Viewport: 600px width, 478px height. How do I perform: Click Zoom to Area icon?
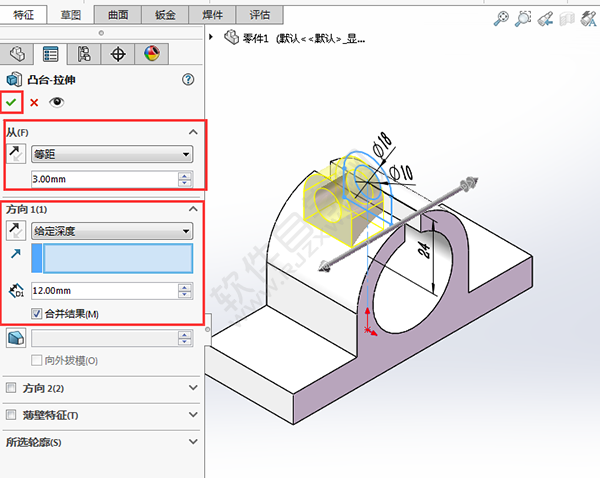click(x=525, y=19)
